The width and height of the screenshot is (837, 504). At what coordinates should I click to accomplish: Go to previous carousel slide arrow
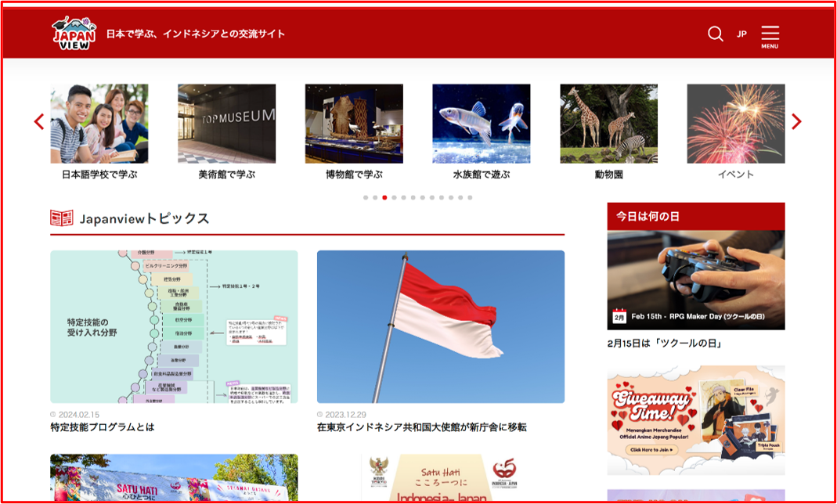coord(39,121)
